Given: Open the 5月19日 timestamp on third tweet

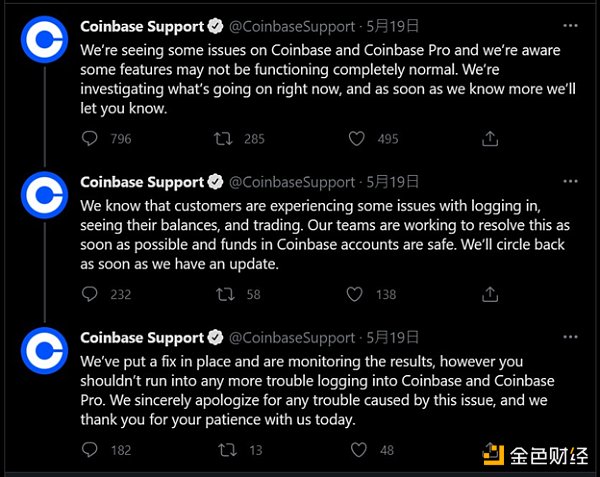Looking at the screenshot, I should pyautogui.click(x=393, y=338).
